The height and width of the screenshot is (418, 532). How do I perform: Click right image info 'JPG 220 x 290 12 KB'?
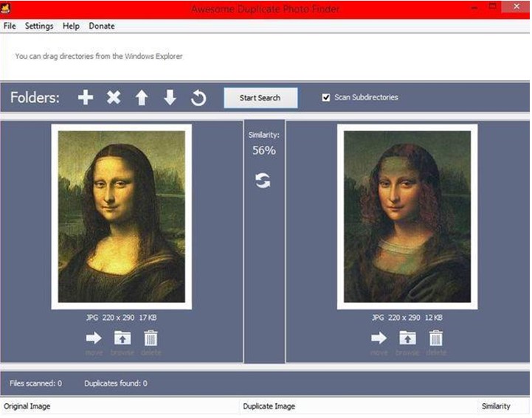click(x=407, y=318)
